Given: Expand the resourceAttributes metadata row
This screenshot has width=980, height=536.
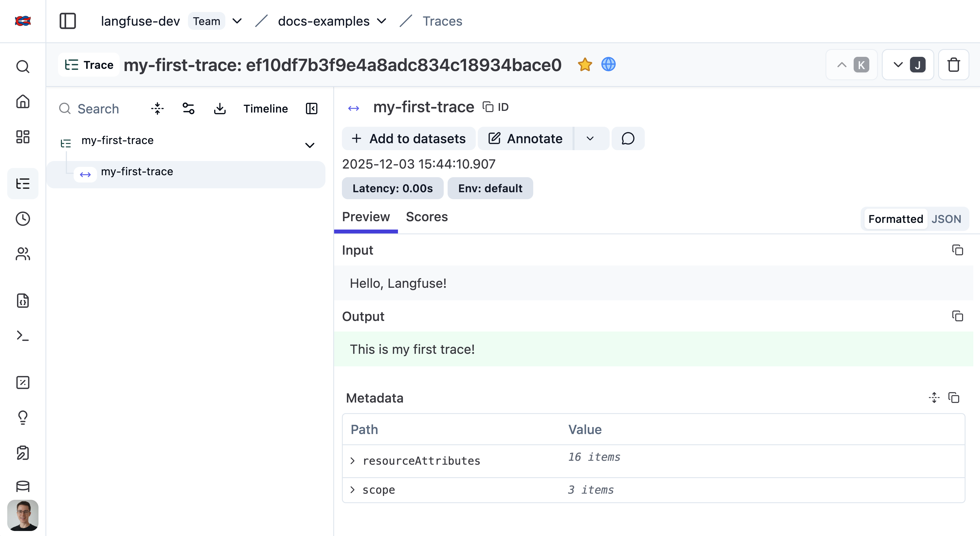Looking at the screenshot, I should pos(352,461).
